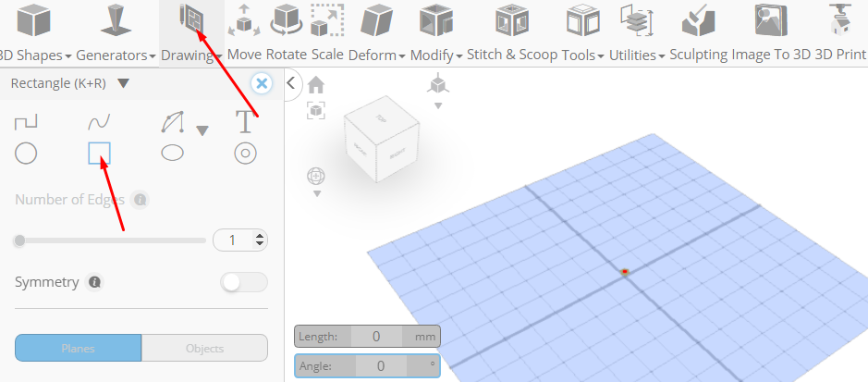
Task: Click the Generators vase icon
Action: click(116, 21)
